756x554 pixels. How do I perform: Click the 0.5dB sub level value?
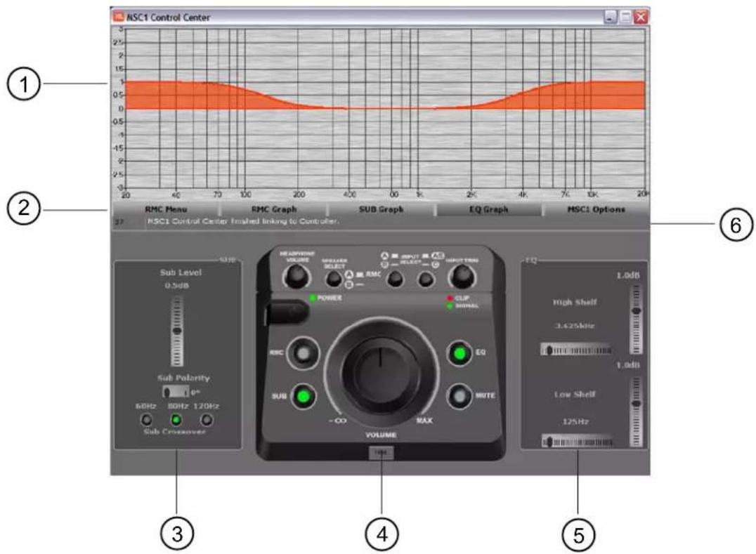pyautogui.click(x=177, y=286)
